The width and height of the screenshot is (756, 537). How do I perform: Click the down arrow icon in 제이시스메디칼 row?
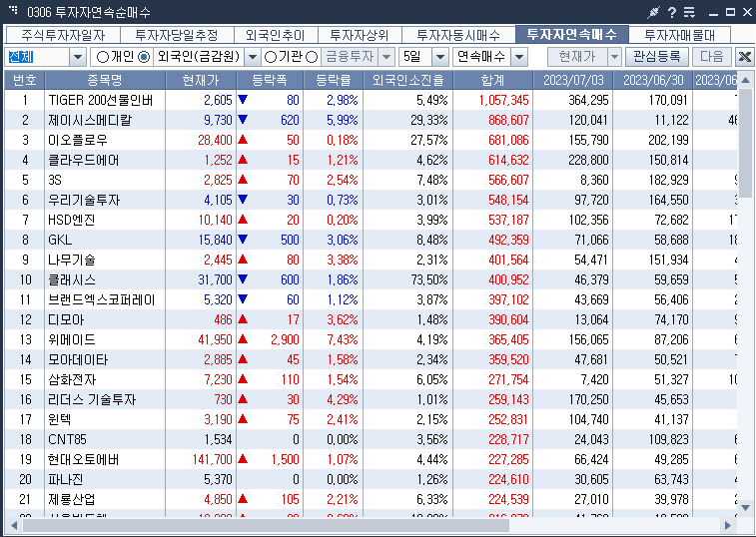pos(243,119)
